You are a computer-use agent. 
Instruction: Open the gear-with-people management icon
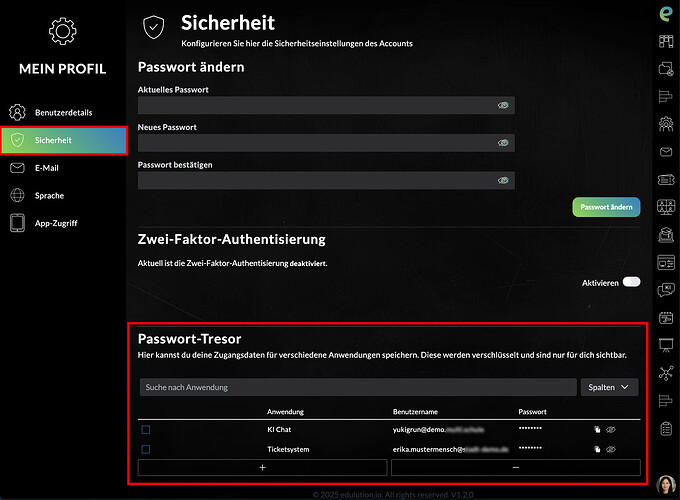[666, 124]
